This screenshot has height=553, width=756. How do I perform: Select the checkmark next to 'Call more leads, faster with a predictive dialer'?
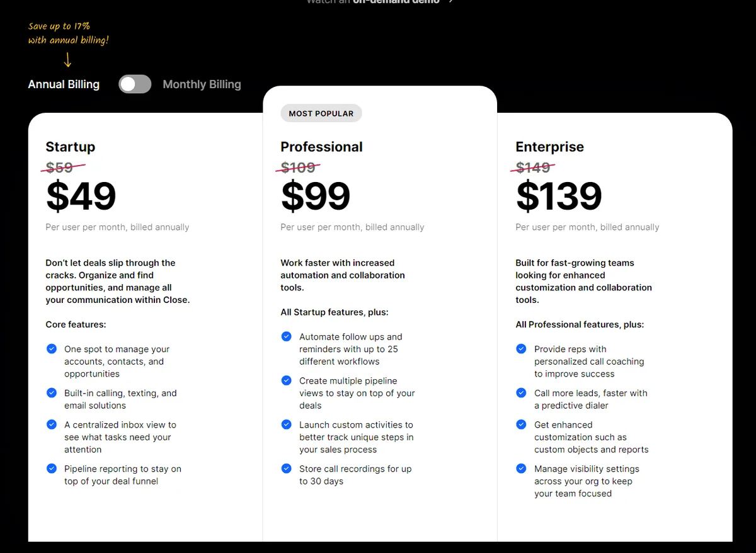[521, 392]
